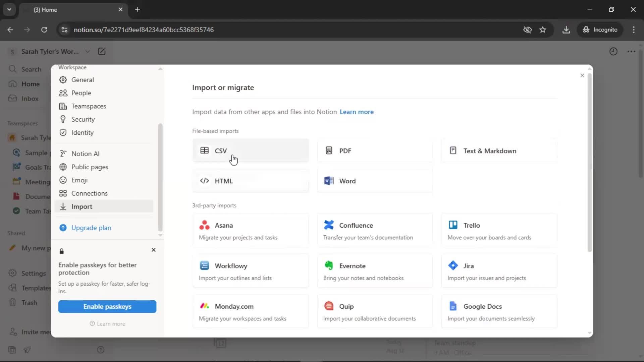Click the Upgrade plan link
The width and height of the screenshot is (644, 362).
pyautogui.click(x=91, y=228)
